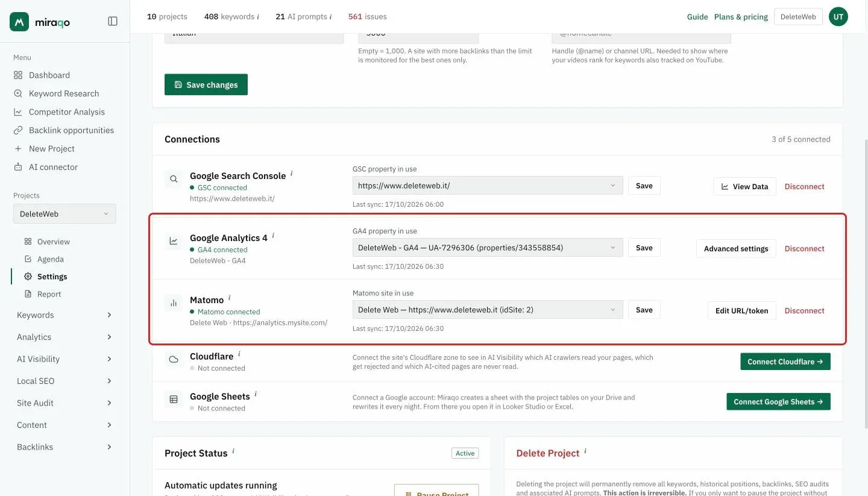Click the New Project plus icon
Image resolution: width=868 pixels, height=496 pixels.
[18, 149]
